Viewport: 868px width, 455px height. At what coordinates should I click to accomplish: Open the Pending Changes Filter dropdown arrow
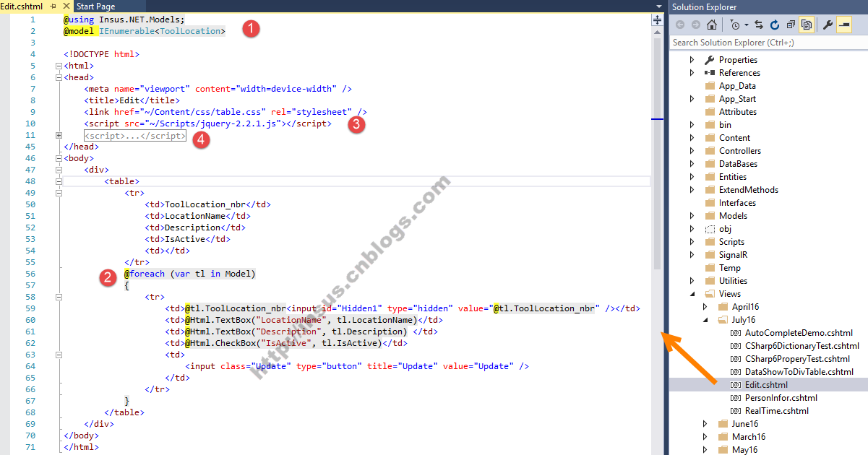(746, 25)
